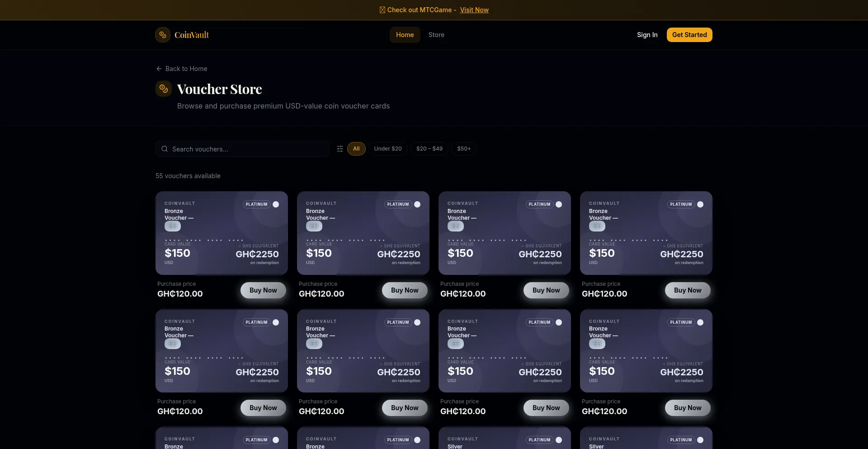Buy Now for the third voucher, second row

pos(546,408)
